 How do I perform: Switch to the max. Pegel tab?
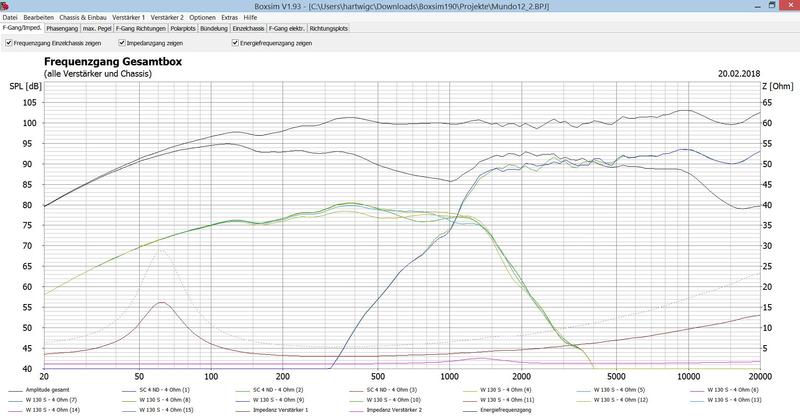[x=97, y=29]
